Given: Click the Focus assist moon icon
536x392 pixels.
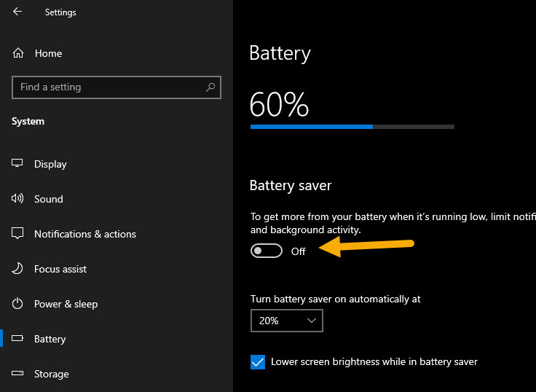Looking at the screenshot, I should [x=18, y=269].
